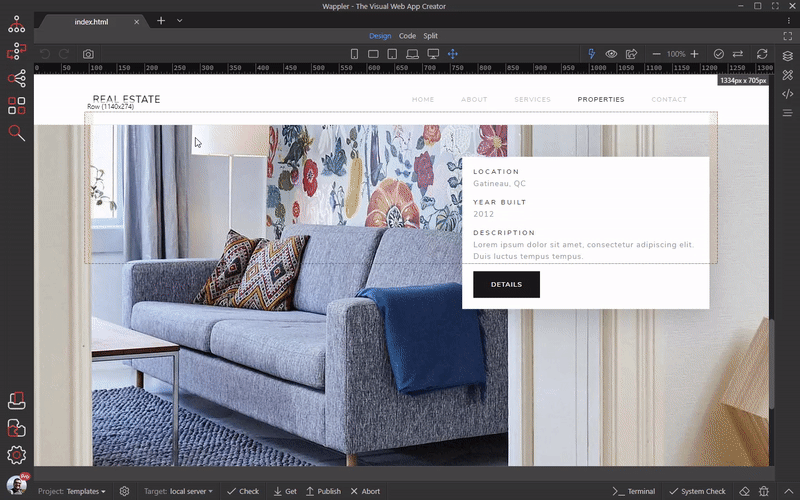Switch to desktop monitor viewport

(433, 54)
